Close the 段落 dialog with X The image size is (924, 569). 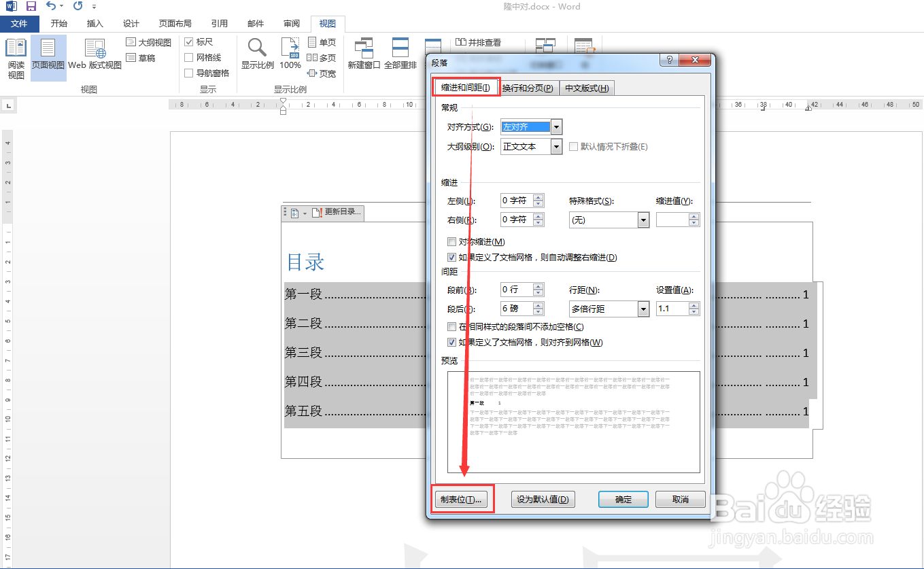[696, 61]
